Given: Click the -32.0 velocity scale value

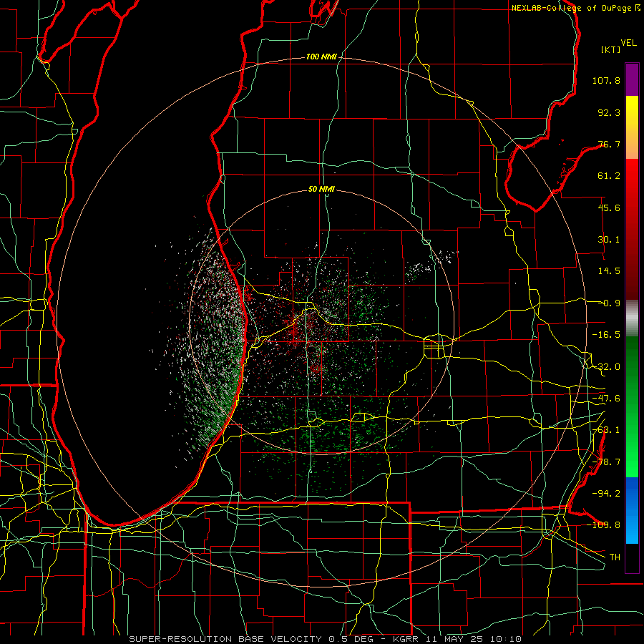Looking at the screenshot, I should [x=606, y=367].
